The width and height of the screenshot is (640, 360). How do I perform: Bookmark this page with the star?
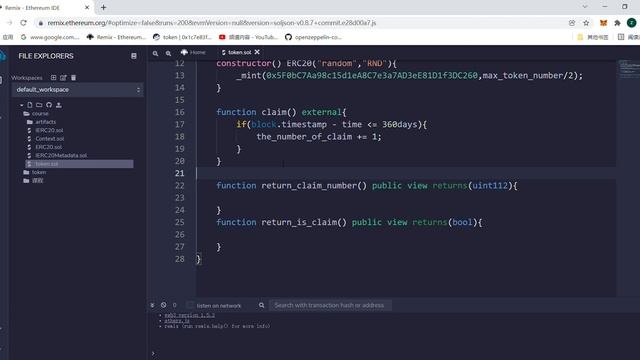[586, 23]
